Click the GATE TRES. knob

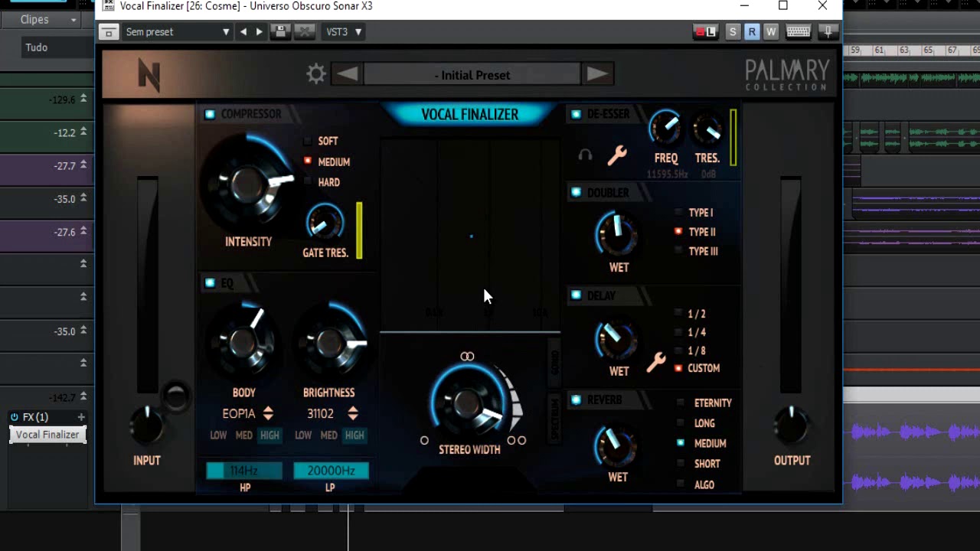[x=325, y=222]
